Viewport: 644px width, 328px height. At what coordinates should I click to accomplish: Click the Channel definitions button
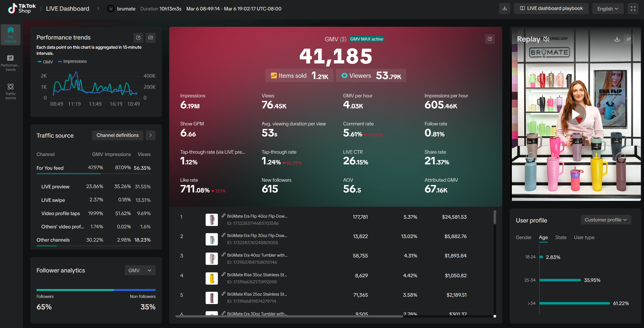(117, 135)
